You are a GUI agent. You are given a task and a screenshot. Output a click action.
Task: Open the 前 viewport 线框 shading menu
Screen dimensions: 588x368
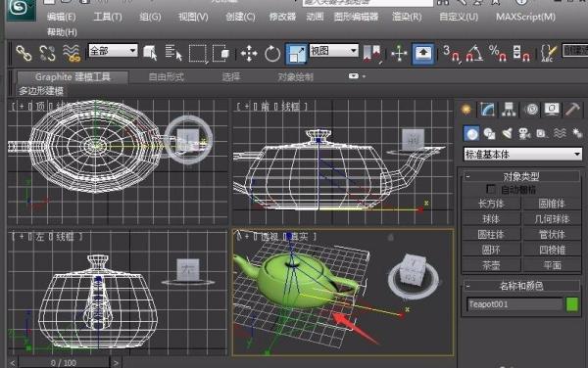click(x=290, y=107)
